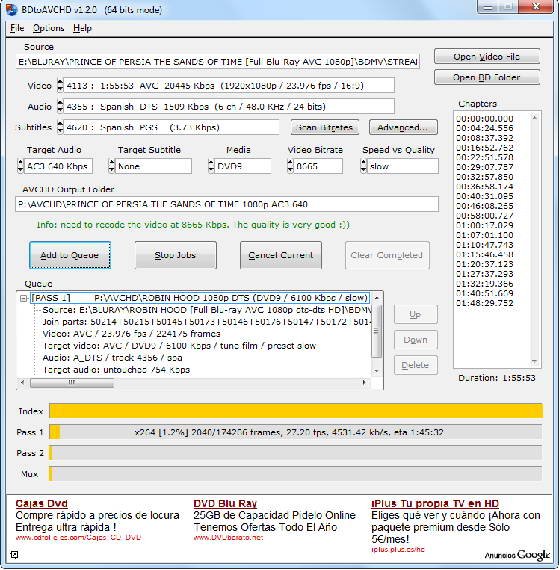Select chapter 01:07:01.100
The height and width of the screenshot is (570, 560).
point(485,235)
